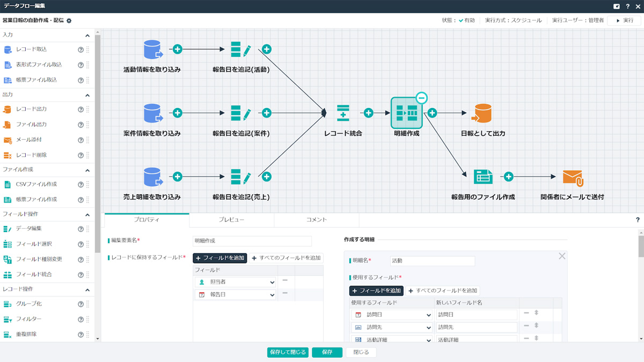The height and width of the screenshot is (362, 644).
Task: Select the 報告用のファイル作成 node
Action: pos(483,177)
